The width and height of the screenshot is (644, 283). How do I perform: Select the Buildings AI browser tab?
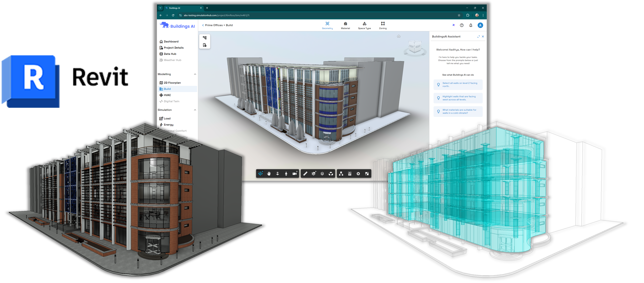[184, 8]
